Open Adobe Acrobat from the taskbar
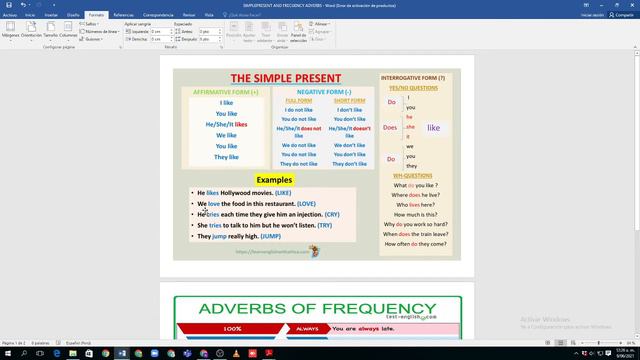This screenshot has height=360, width=640. coord(269,353)
